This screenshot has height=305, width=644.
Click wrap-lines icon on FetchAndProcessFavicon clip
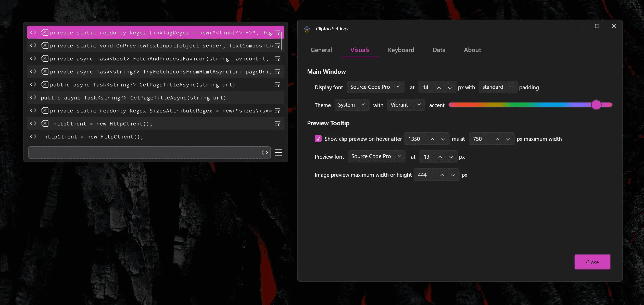(277, 58)
